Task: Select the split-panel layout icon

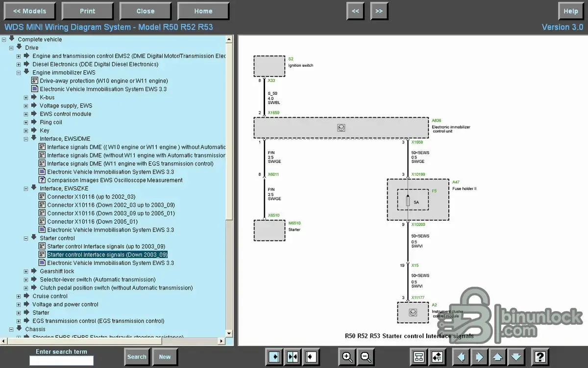Action: click(x=293, y=357)
